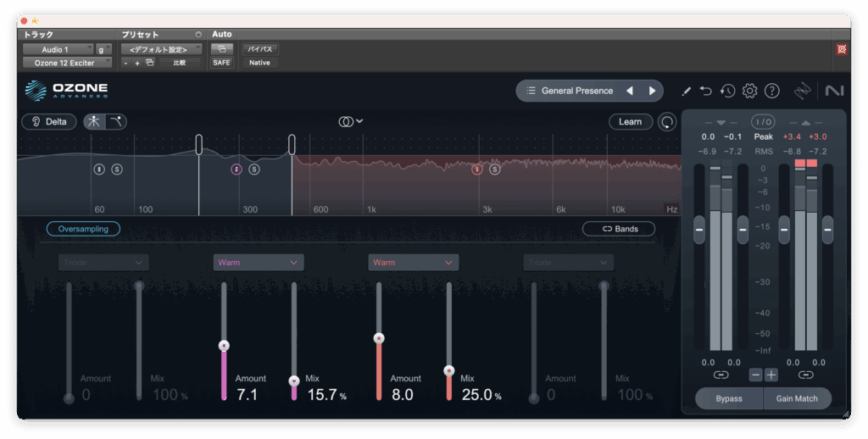Open the General Presence preset list

click(x=568, y=91)
